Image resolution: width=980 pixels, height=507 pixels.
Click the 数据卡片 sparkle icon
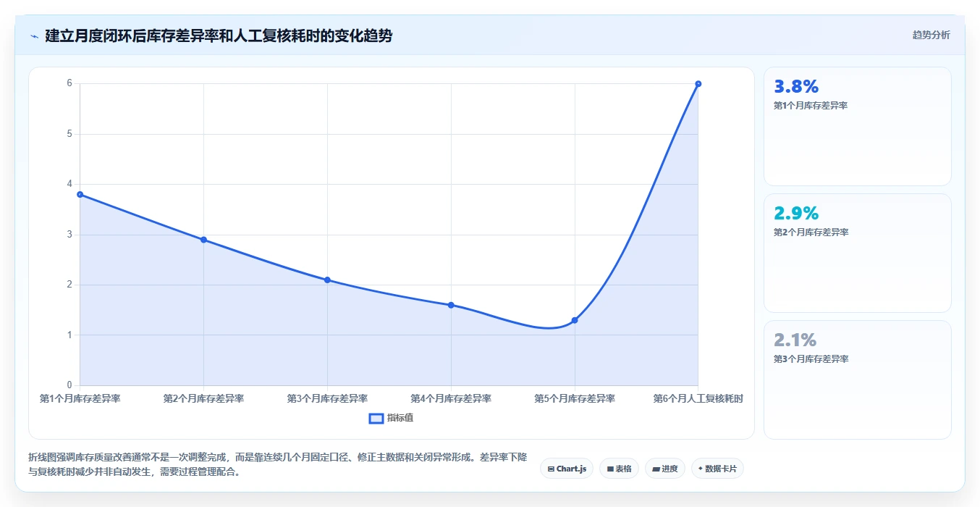700,469
